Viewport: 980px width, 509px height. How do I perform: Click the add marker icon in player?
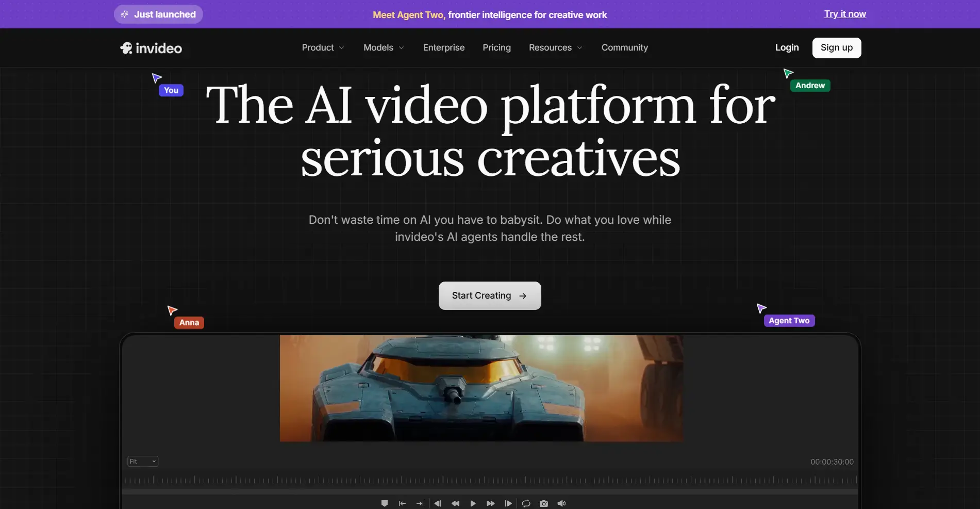(x=385, y=503)
